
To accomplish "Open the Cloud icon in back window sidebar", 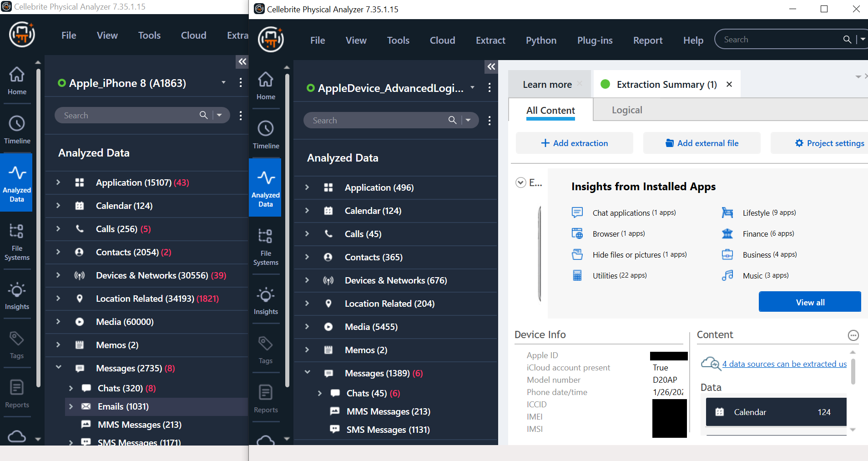I will (x=17, y=436).
